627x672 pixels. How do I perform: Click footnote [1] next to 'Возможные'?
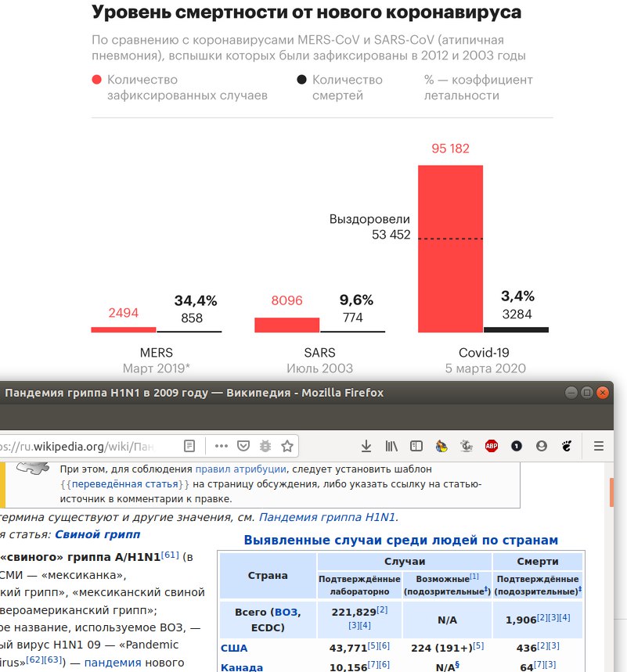click(x=474, y=577)
